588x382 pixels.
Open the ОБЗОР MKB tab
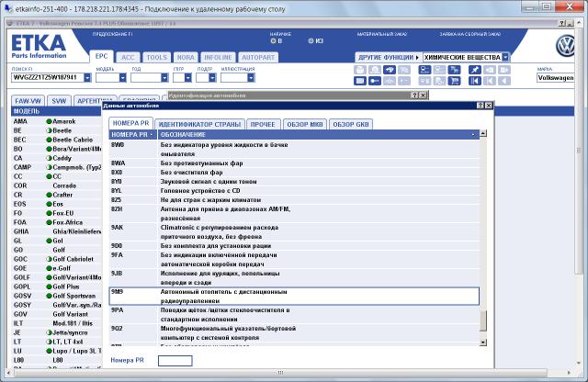pyautogui.click(x=305, y=124)
